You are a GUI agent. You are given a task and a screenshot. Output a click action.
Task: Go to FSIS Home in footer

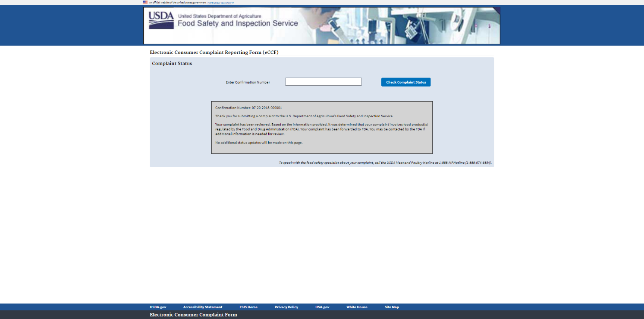click(x=248, y=307)
